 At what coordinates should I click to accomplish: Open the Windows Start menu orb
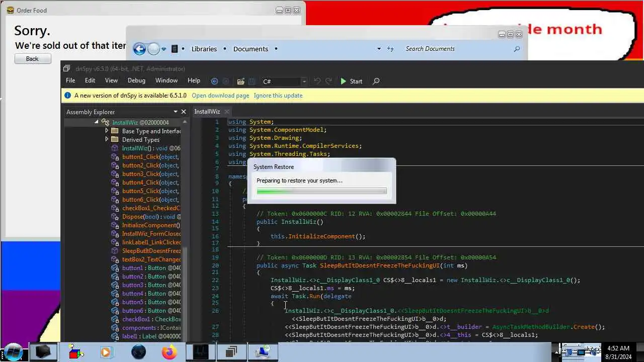(x=14, y=352)
